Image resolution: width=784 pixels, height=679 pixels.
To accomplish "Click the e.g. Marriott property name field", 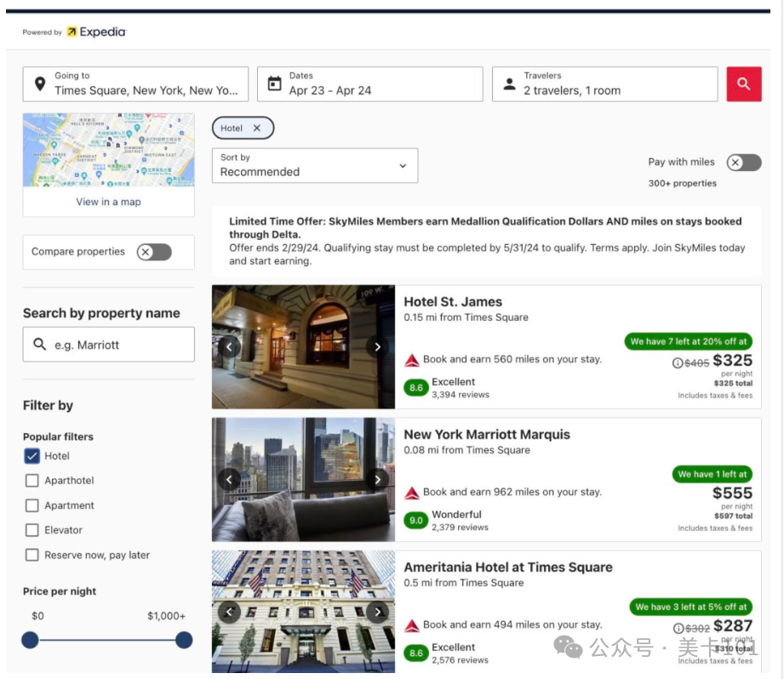I will point(108,345).
